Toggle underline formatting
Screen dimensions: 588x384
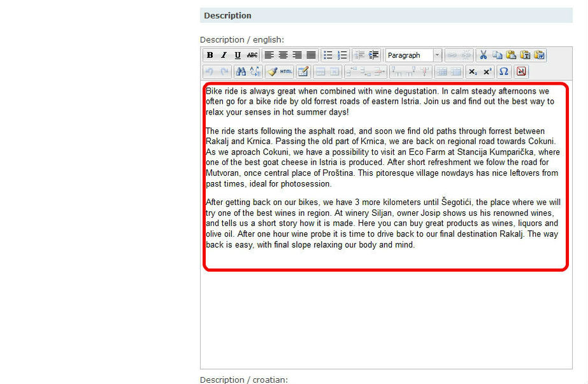pos(237,55)
